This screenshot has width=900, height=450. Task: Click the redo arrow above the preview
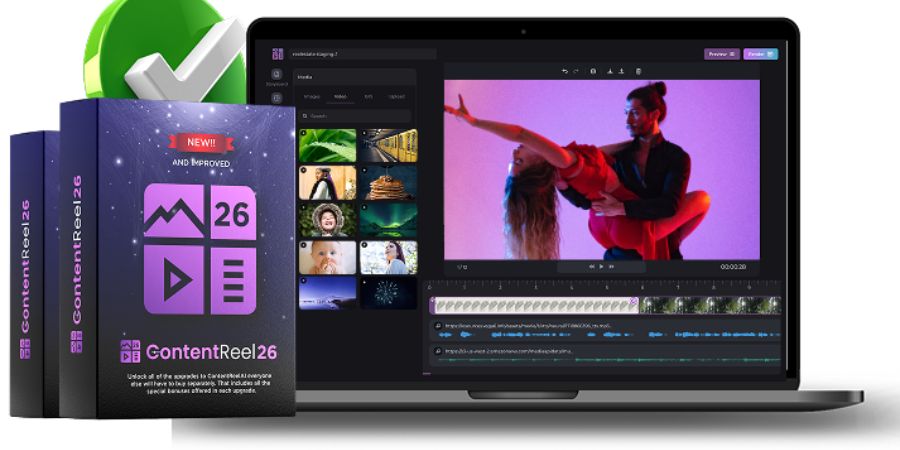click(576, 71)
